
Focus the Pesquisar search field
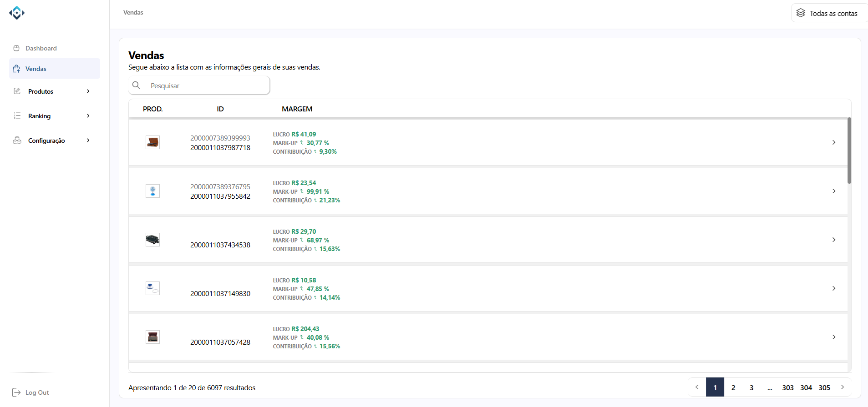[x=207, y=85]
